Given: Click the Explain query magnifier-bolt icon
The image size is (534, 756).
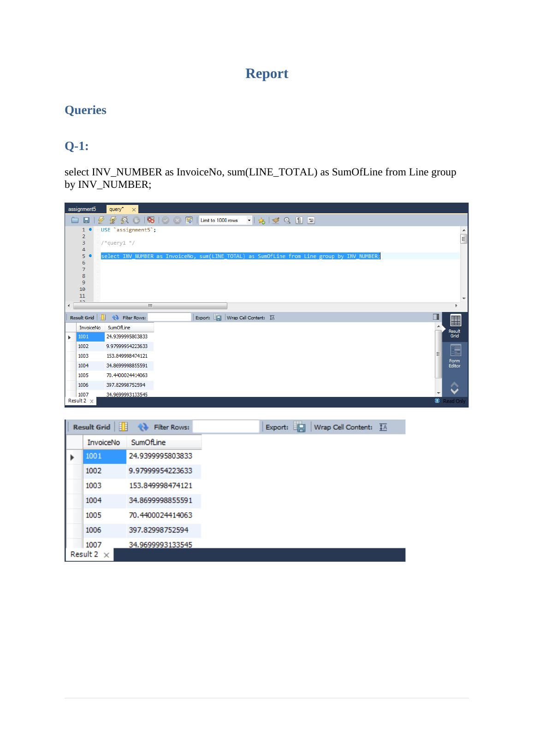Looking at the screenshot, I should click(125, 221).
